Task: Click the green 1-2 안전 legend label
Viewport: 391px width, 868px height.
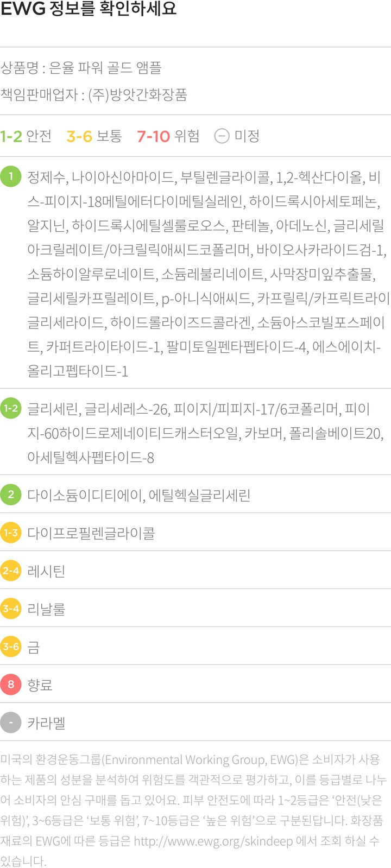Action: [26, 136]
